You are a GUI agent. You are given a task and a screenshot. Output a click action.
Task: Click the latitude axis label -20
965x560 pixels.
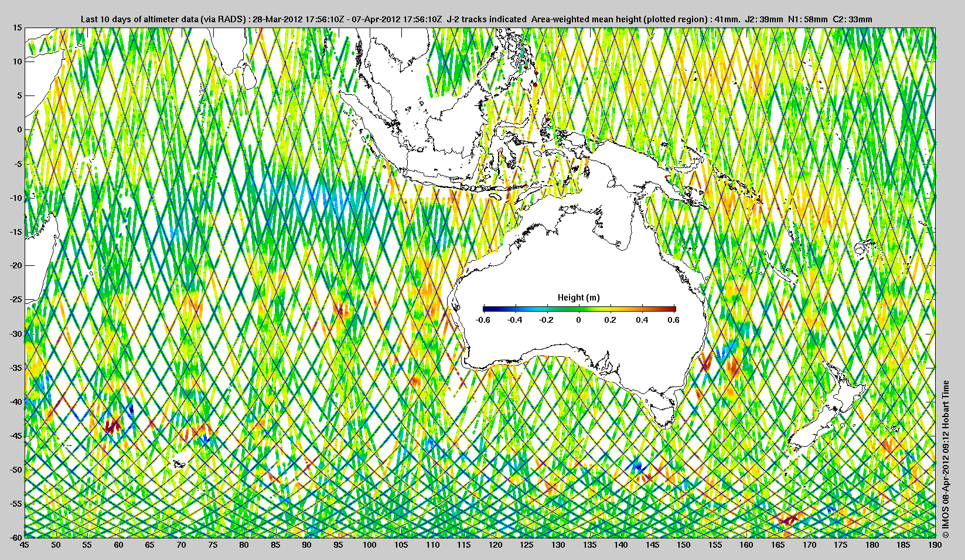tap(16, 265)
